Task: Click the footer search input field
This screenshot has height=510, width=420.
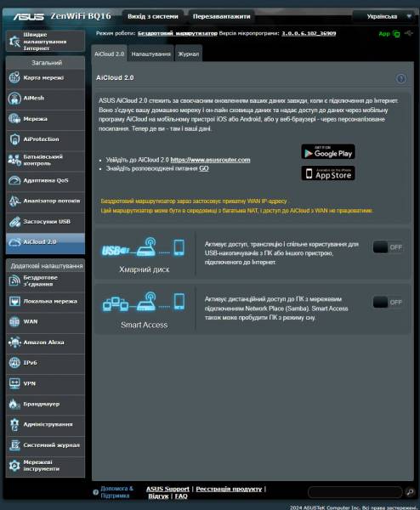Action: click(x=355, y=492)
